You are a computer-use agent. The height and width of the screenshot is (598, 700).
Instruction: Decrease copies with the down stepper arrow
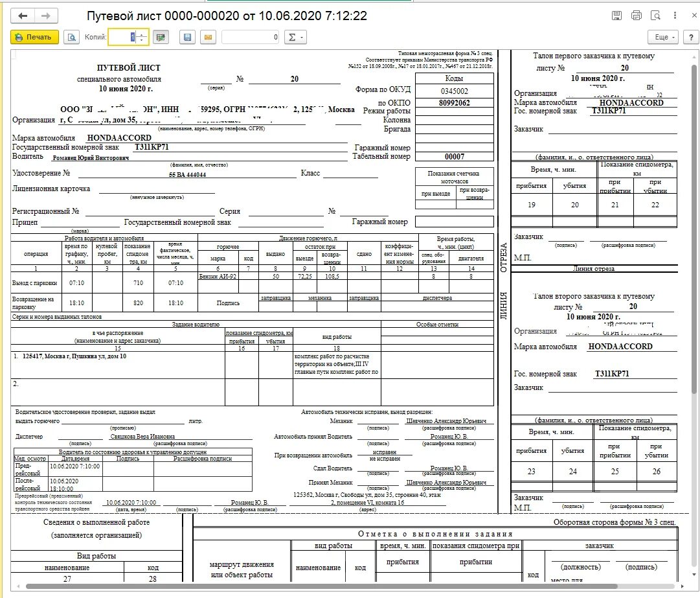pos(142,40)
